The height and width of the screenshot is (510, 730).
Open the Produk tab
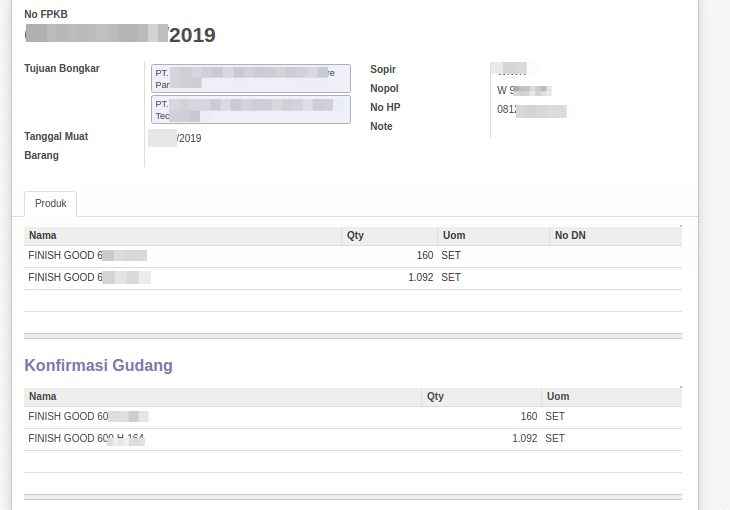coord(50,203)
